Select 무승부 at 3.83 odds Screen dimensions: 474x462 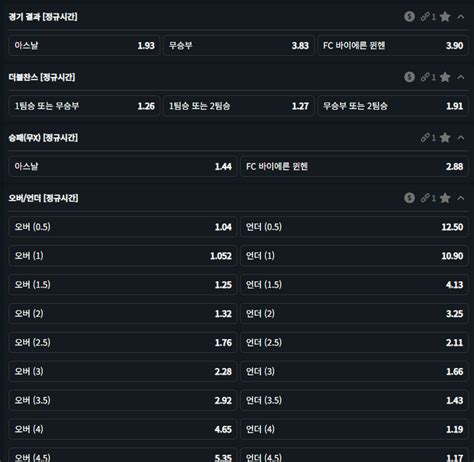[x=239, y=45]
